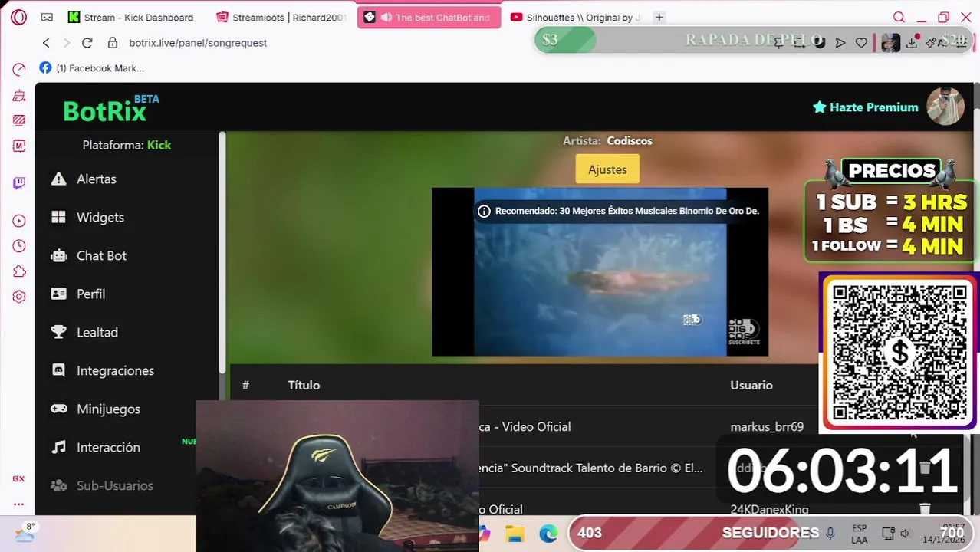
Task: Open Lealtad menu item
Action: [84, 332]
